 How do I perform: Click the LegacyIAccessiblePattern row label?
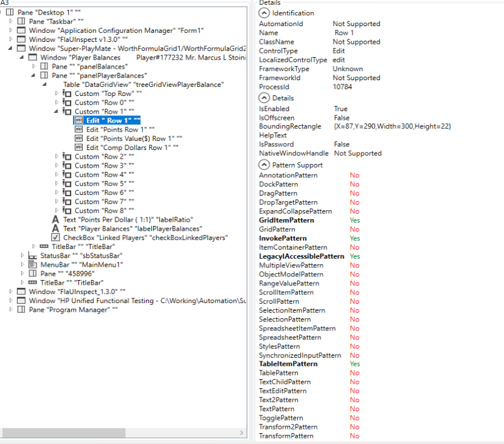[302, 256]
